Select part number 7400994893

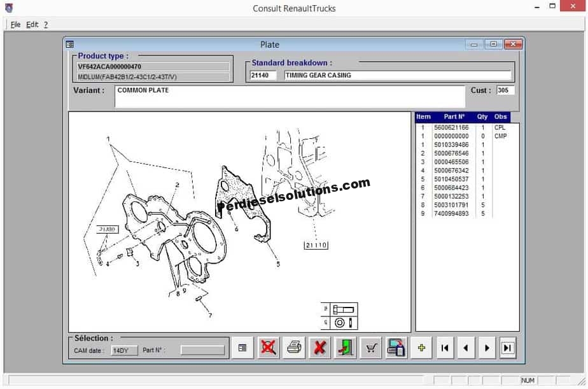pos(451,214)
